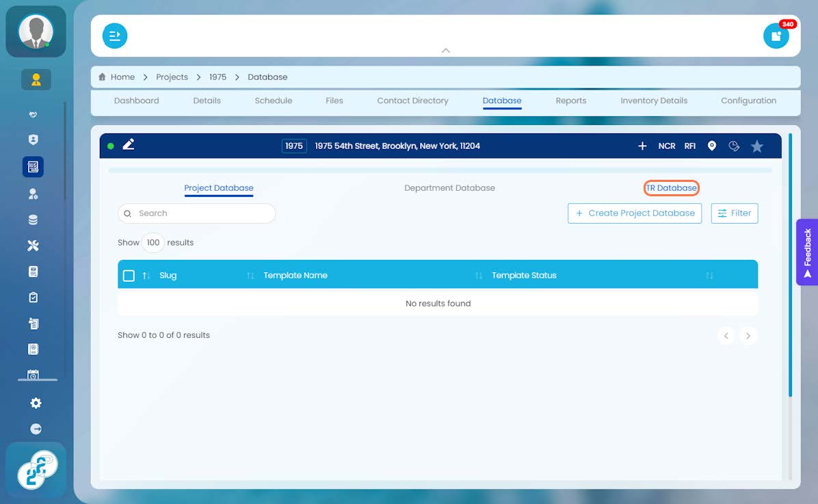Click the database stack sidebar icon
Viewport: 818px width, 504px height.
click(x=33, y=220)
